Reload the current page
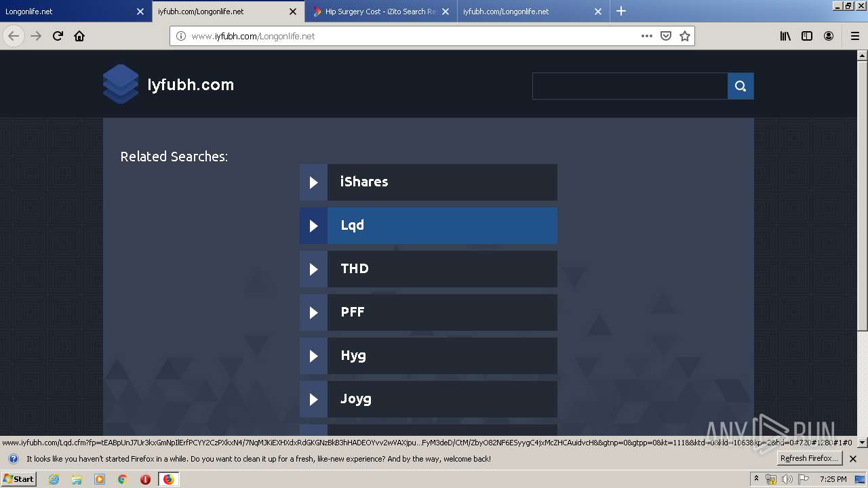The height and width of the screenshot is (488, 868). [58, 36]
